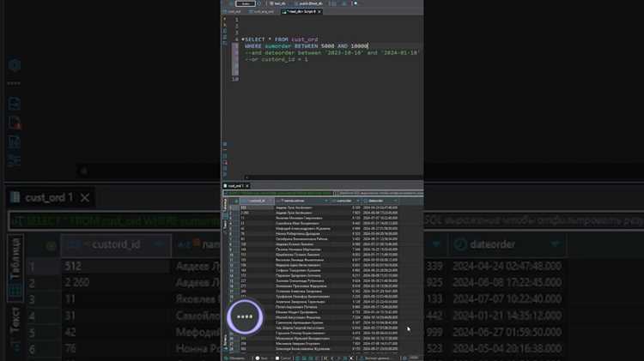
Task: Select the custord_id cell '512'
Action: click(x=257, y=208)
